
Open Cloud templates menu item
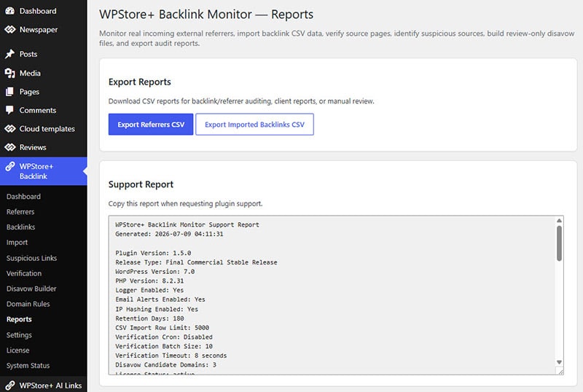click(x=47, y=129)
